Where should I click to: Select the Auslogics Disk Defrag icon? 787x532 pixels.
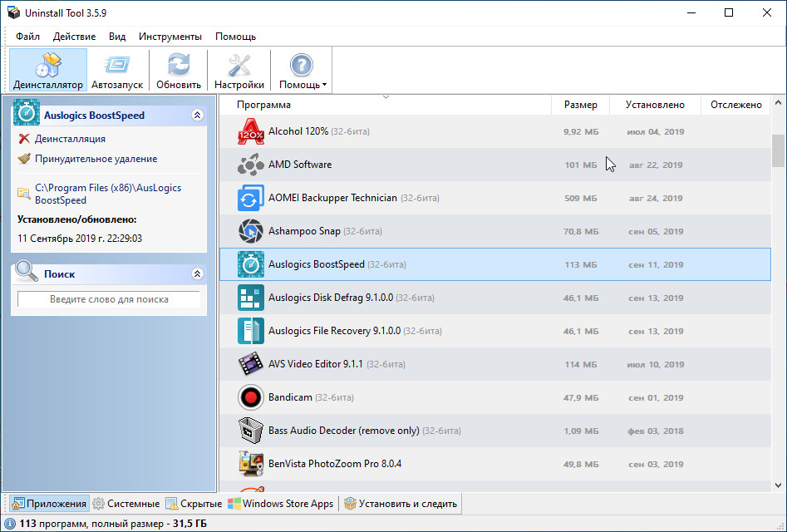click(x=250, y=298)
